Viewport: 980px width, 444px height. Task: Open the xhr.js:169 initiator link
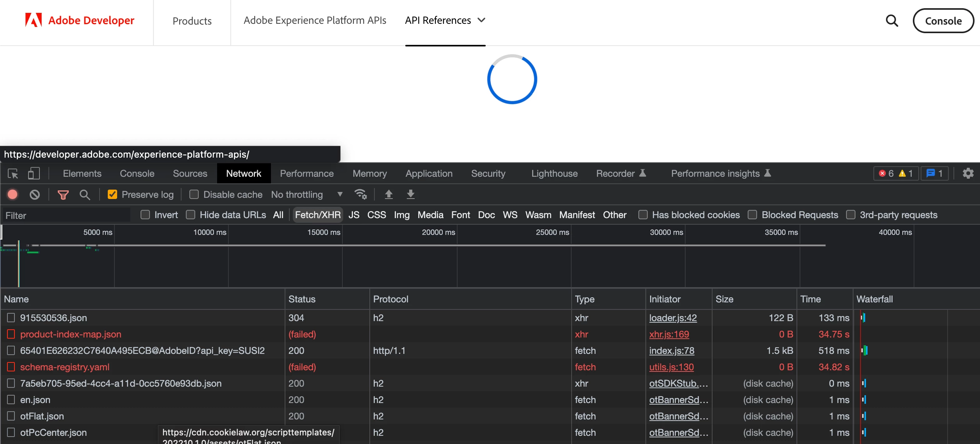(669, 334)
